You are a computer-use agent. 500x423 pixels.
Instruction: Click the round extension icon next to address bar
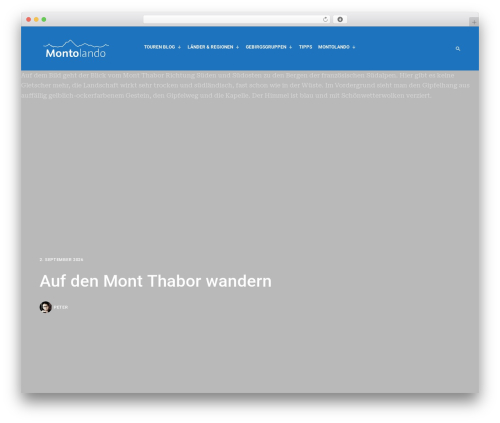340,19
